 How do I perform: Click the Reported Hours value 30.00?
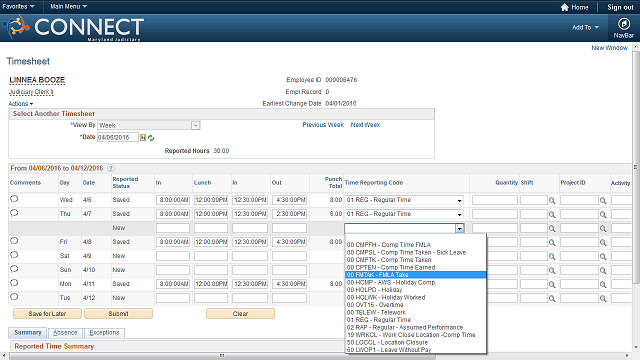221,151
